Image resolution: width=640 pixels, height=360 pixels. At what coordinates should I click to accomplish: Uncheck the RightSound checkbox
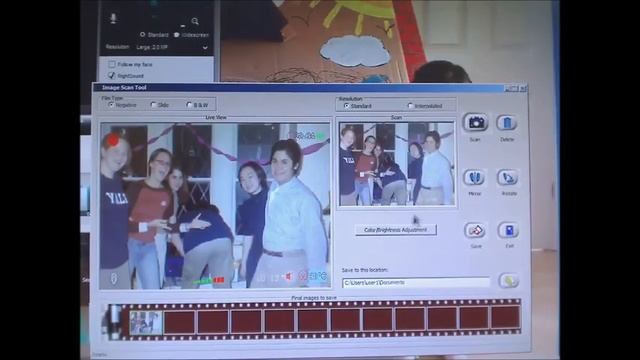tap(111, 76)
